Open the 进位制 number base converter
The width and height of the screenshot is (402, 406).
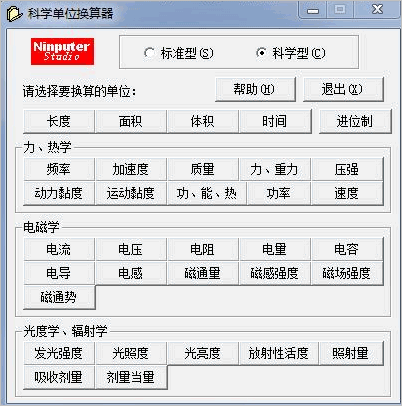pyautogui.click(x=355, y=121)
